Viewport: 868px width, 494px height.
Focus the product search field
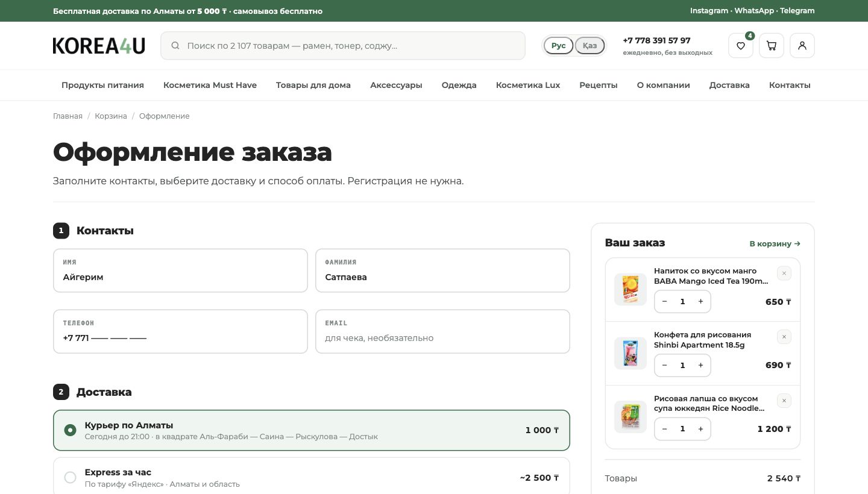tap(343, 46)
